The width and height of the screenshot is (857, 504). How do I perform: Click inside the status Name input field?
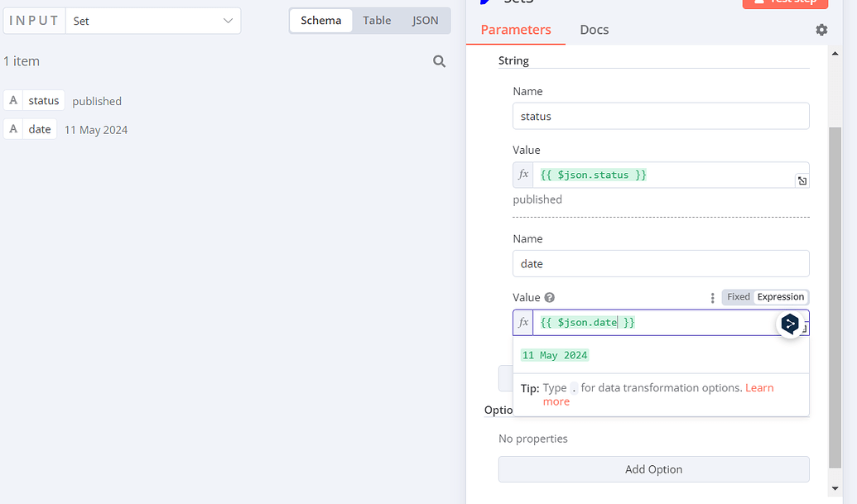pos(660,115)
